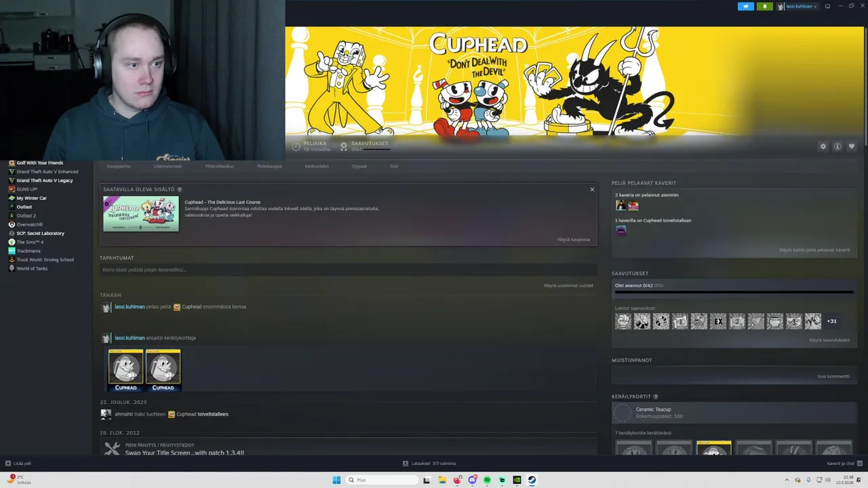868x488 pixels.
Task: Select Trackmania in library list
Action: [x=24, y=251]
